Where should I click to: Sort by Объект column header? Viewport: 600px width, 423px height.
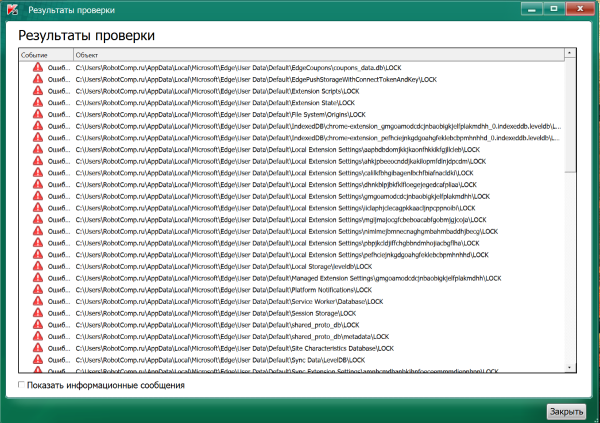(319, 55)
